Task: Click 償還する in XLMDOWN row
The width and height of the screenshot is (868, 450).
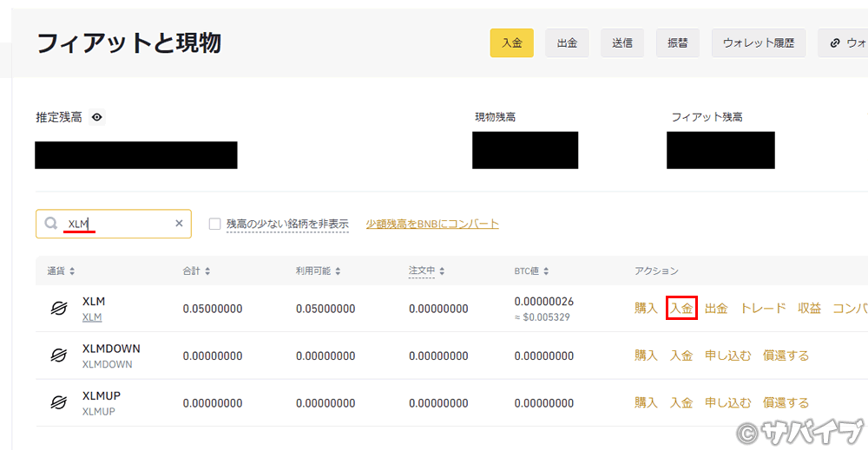Action: (x=786, y=355)
